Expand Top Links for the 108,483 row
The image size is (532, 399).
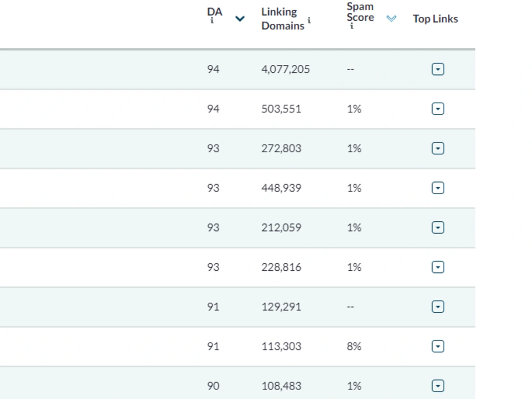coord(438,386)
